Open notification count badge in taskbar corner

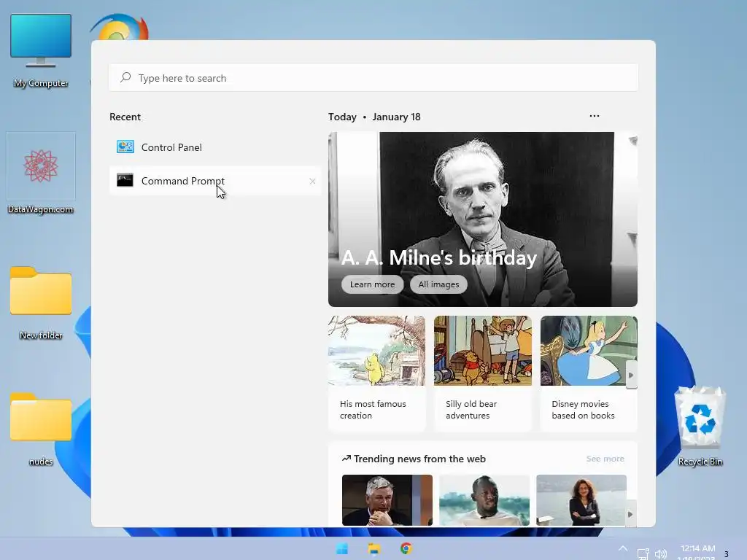(726, 554)
